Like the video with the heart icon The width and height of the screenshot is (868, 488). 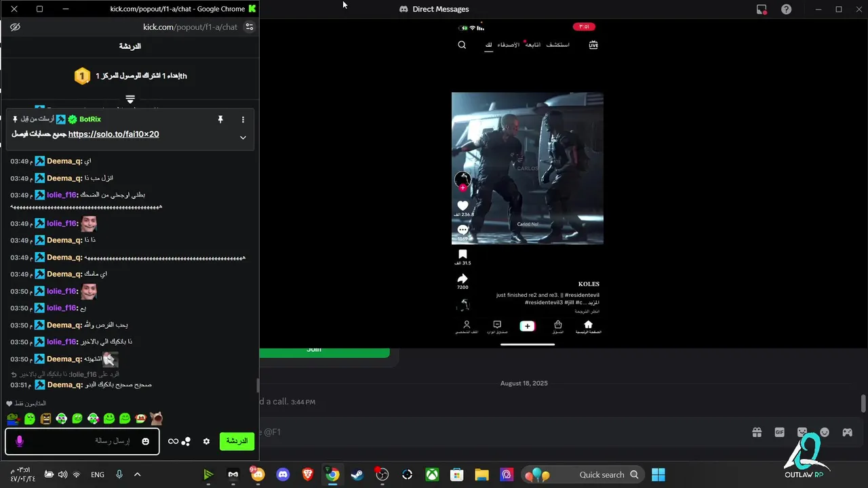pos(462,205)
